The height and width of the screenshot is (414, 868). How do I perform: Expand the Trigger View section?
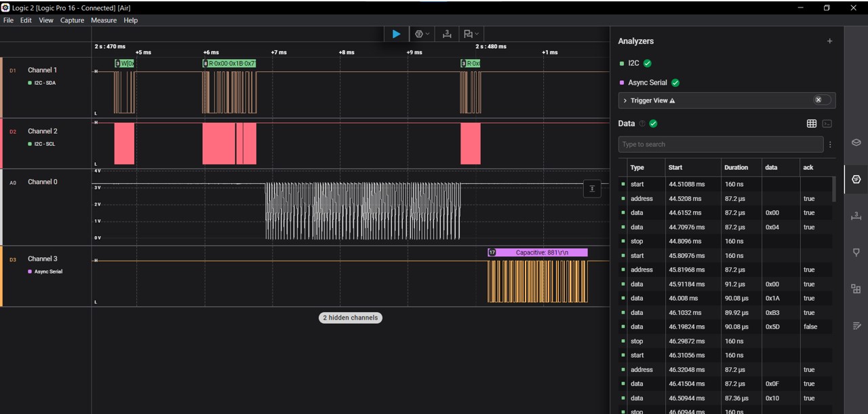[x=625, y=100]
